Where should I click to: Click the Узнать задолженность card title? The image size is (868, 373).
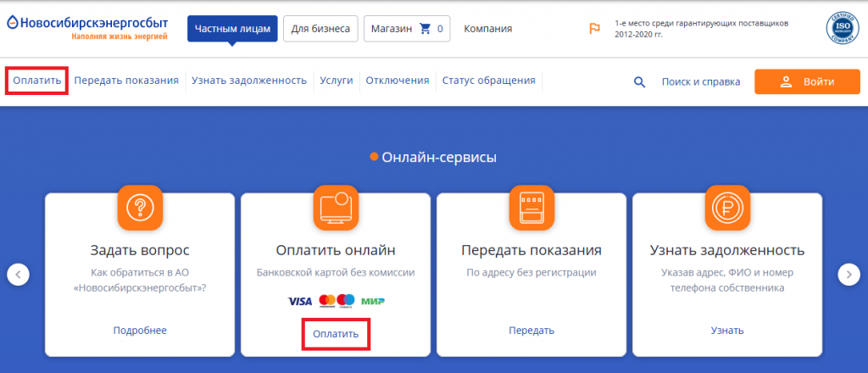(727, 251)
